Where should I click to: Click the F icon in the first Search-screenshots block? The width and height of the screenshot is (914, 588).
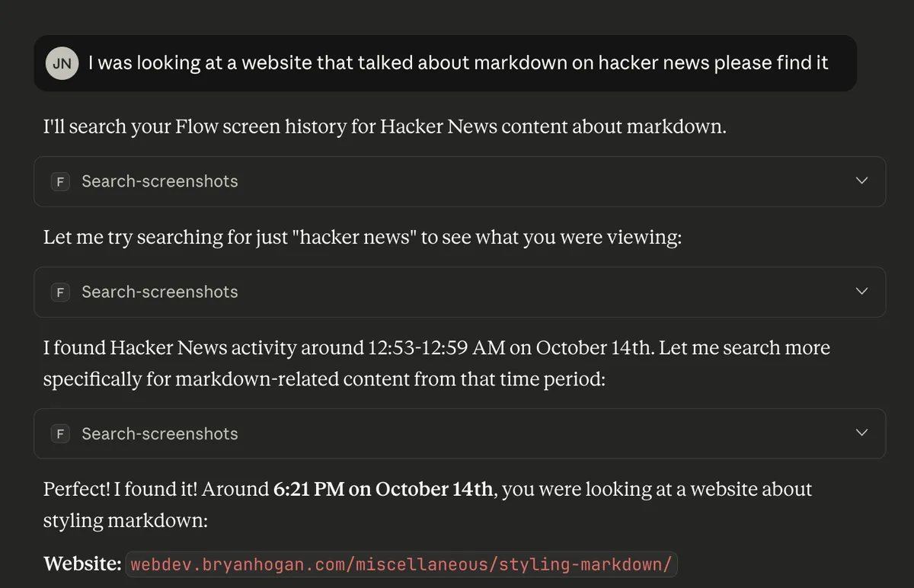(x=60, y=181)
